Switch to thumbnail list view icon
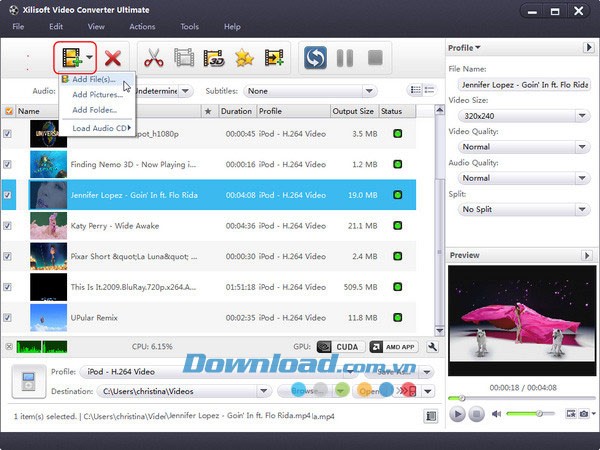600x450 pixels. [416, 90]
